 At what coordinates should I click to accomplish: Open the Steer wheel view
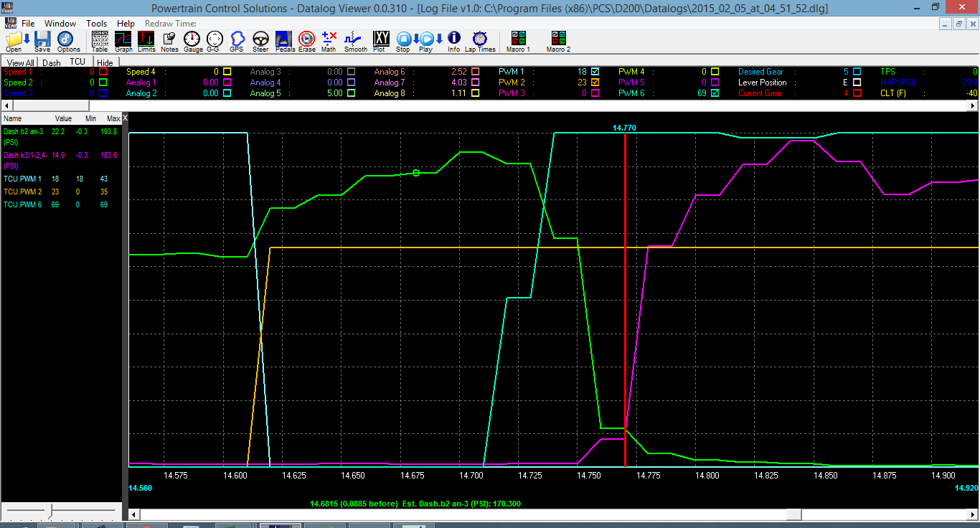pyautogui.click(x=260, y=40)
